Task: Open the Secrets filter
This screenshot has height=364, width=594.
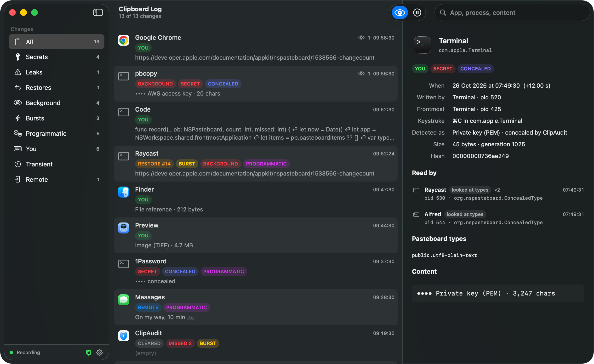Action: coord(57,57)
